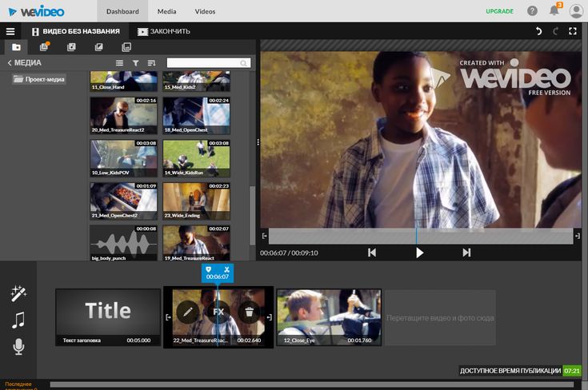Toggle list view in media panel
This screenshot has width=588, height=390.
click(120, 62)
